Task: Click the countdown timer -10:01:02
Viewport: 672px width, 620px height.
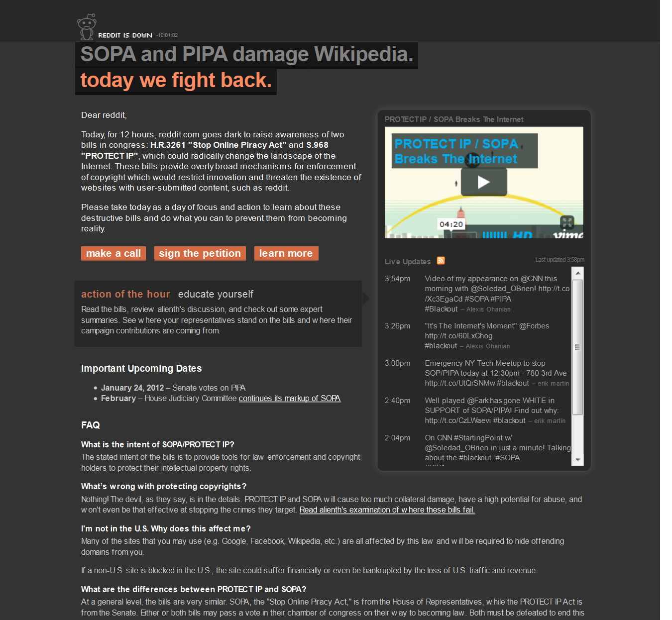Action: point(167,35)
